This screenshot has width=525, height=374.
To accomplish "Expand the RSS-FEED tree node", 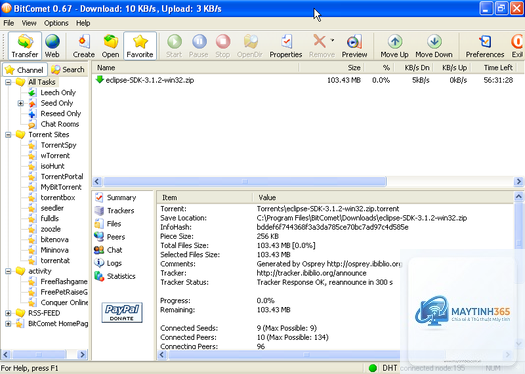I will click(x=8, y=313).
